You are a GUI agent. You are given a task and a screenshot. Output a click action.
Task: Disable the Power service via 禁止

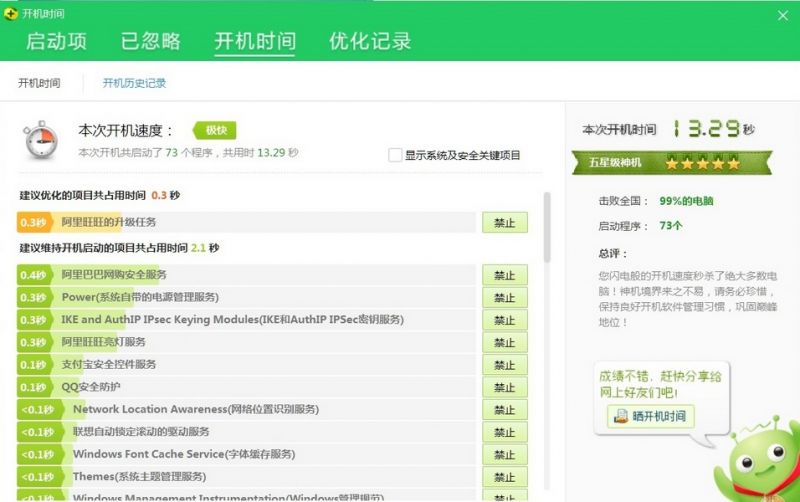(x=505, y=298)
